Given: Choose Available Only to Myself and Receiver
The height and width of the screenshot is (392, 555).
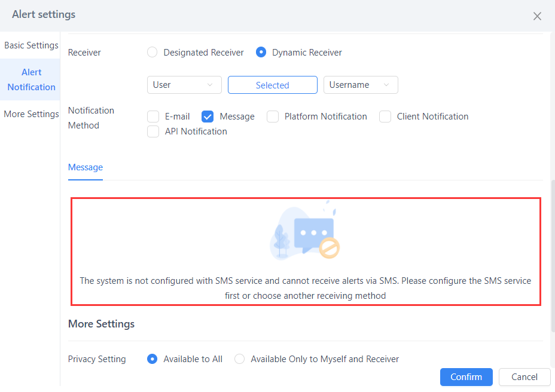Looking at the screenshot, I should click(x=239, y=359).
